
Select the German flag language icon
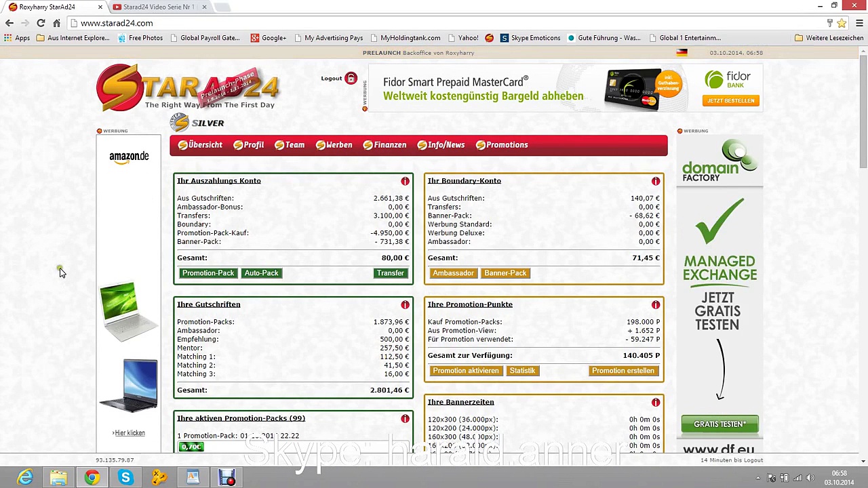(x=682, y=53)
